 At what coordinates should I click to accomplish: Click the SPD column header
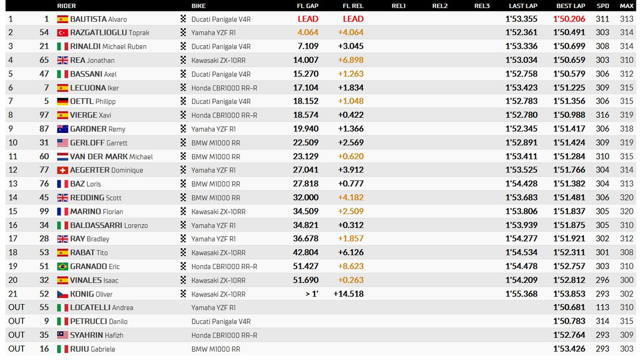pyautogui.click(x=603, y=6)
